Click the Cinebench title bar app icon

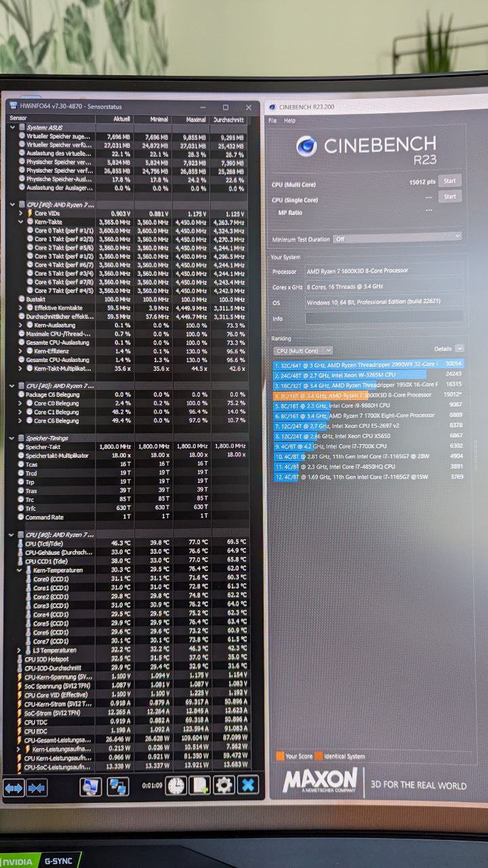pyautogui.click(x=271, y=107)
